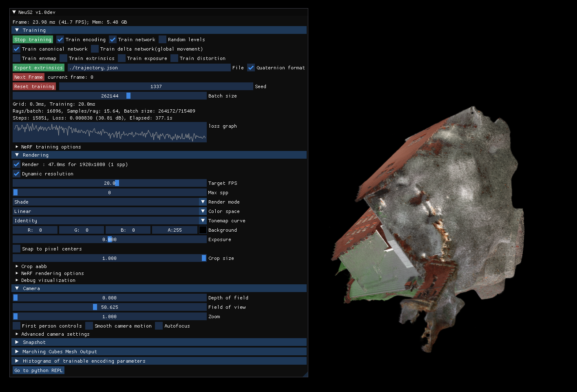Turn on First person controls
577x392 pixels.
pos(16,326)
